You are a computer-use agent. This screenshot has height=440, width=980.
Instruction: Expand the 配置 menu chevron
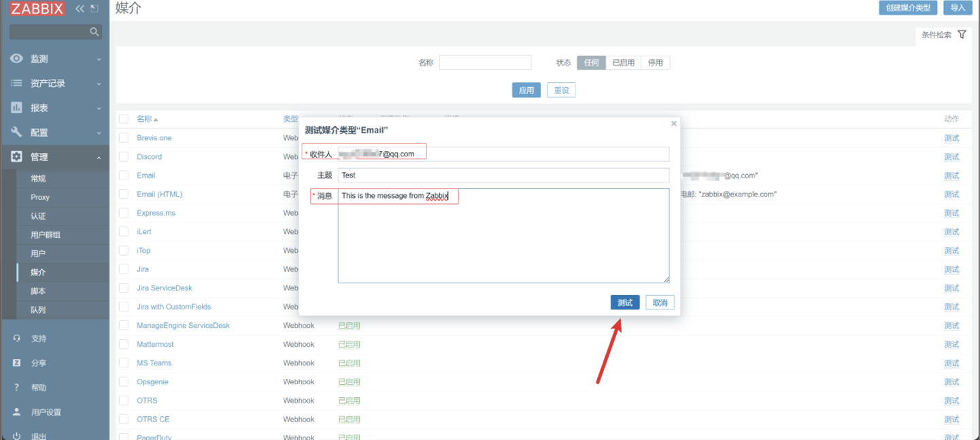click(99, 133)
